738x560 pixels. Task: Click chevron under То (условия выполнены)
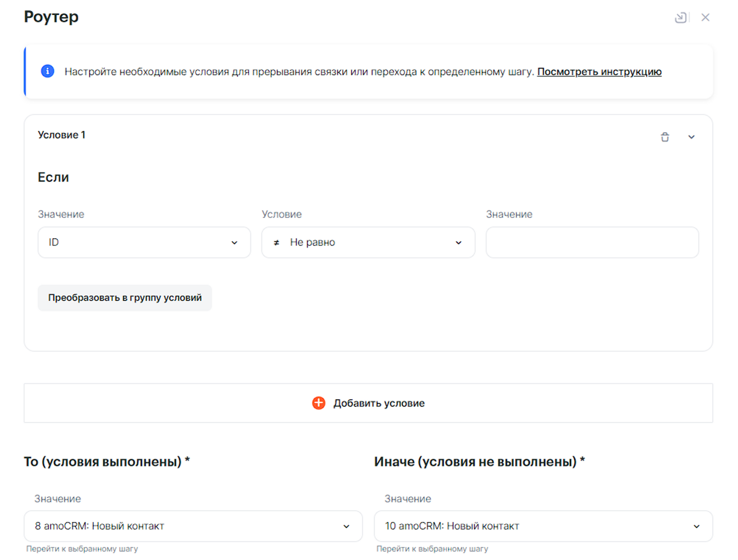click(x=346, y=526)
